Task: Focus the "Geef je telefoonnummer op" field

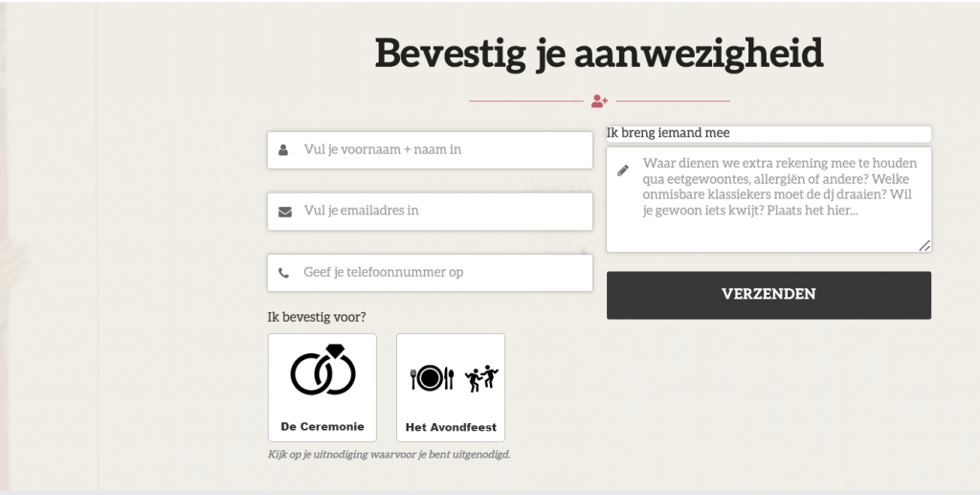Action: click(x=440, y=273)
